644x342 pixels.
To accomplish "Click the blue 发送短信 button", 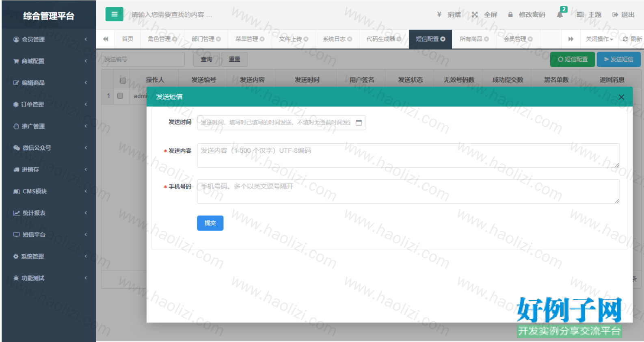I will click(x=619, y=59).
